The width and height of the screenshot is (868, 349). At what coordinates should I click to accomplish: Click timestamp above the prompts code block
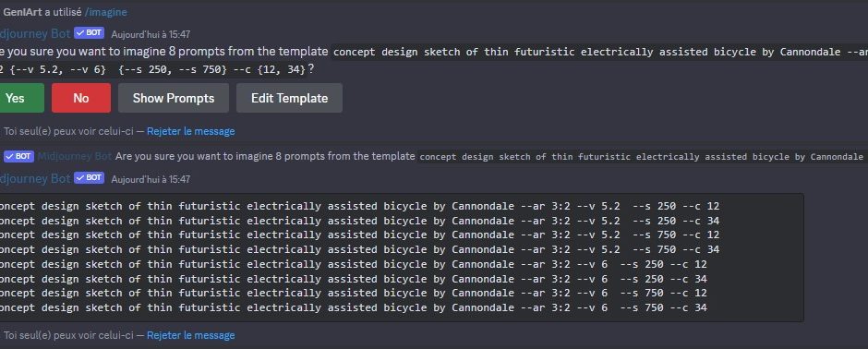click(151, 179)
